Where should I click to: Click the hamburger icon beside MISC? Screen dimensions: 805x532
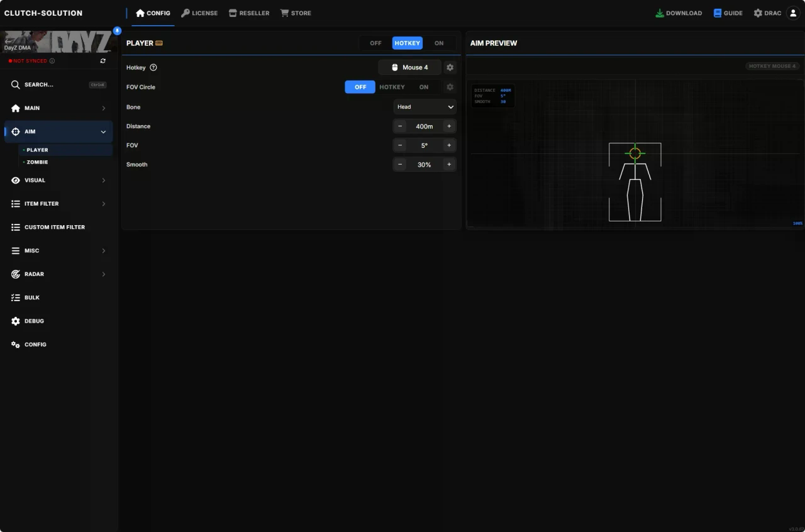point(16,250)
